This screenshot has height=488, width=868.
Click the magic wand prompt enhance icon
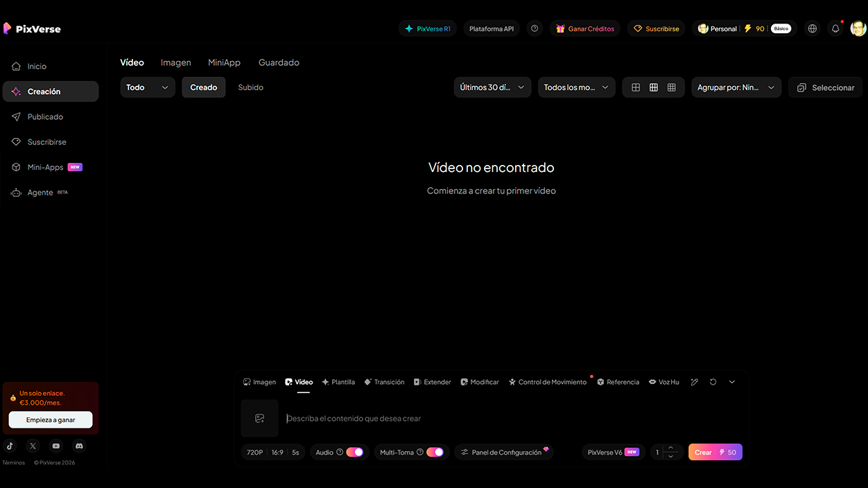694,382
